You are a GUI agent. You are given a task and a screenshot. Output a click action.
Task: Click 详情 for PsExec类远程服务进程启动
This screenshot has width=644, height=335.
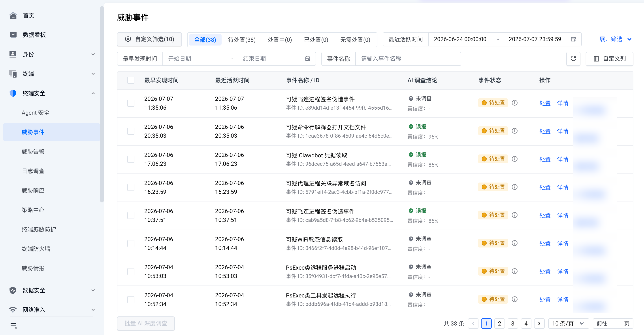(x=563, y=271)
